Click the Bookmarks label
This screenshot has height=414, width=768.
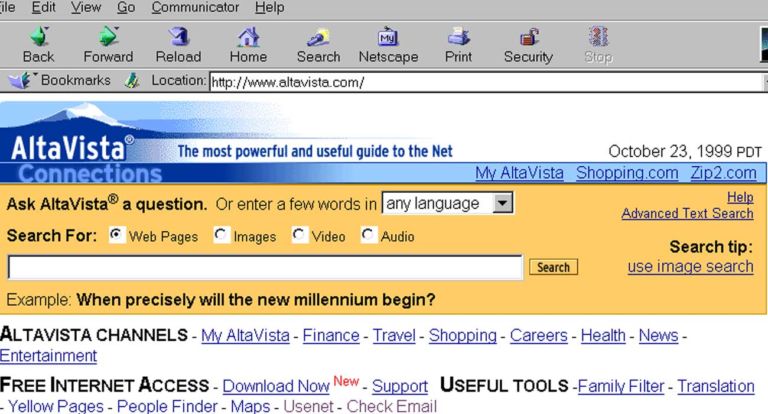click(x=76, y=80)
